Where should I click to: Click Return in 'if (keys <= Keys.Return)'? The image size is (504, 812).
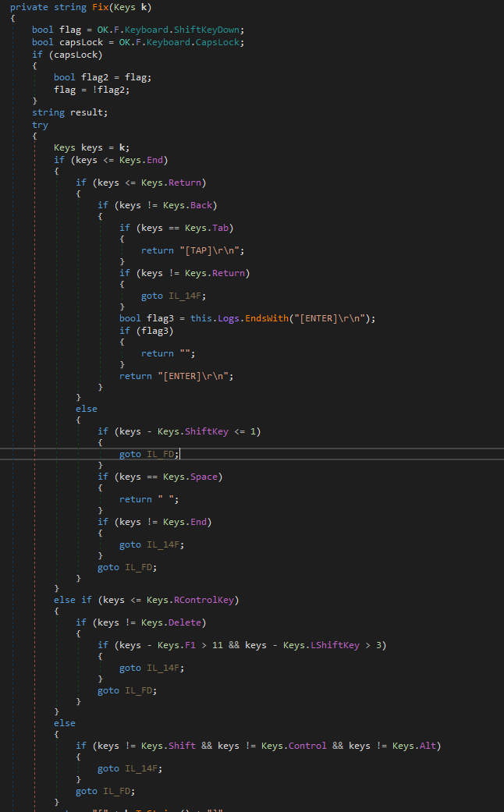pos(184,183)
